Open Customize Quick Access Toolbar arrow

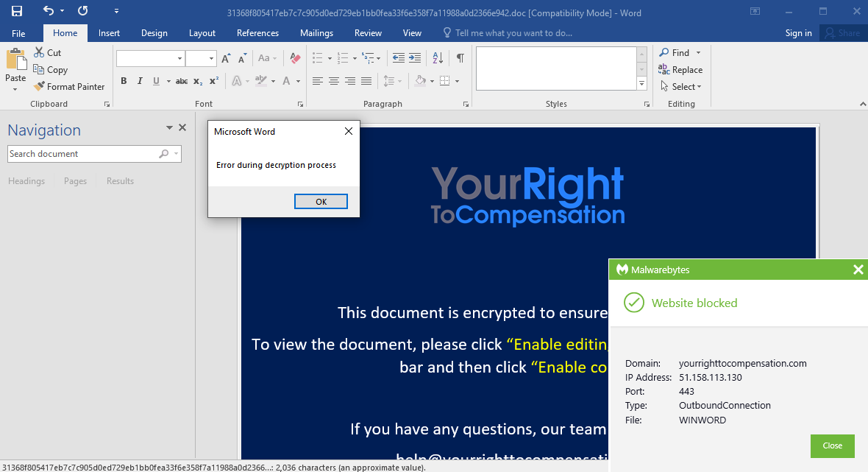click(x=116, y=11)
